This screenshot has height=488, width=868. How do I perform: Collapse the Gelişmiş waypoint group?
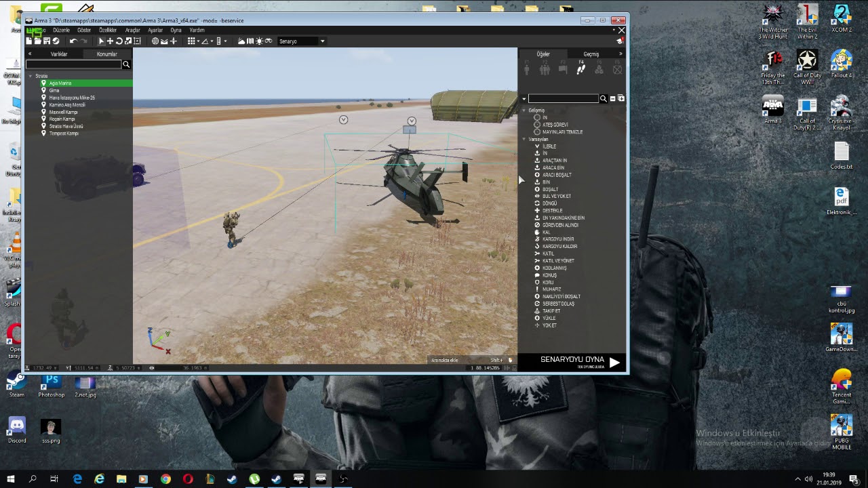tap(524, 110)
